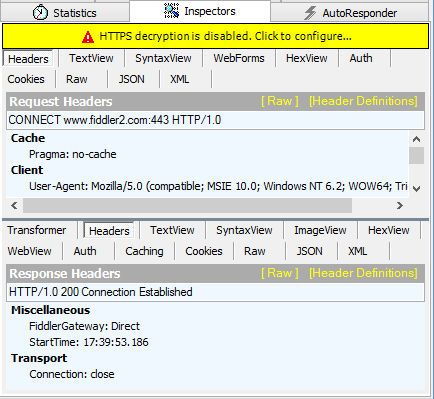Select the Cache header group
Image resolution: width=434 pixels, height=399 pixels.
(x=28, y=138)
